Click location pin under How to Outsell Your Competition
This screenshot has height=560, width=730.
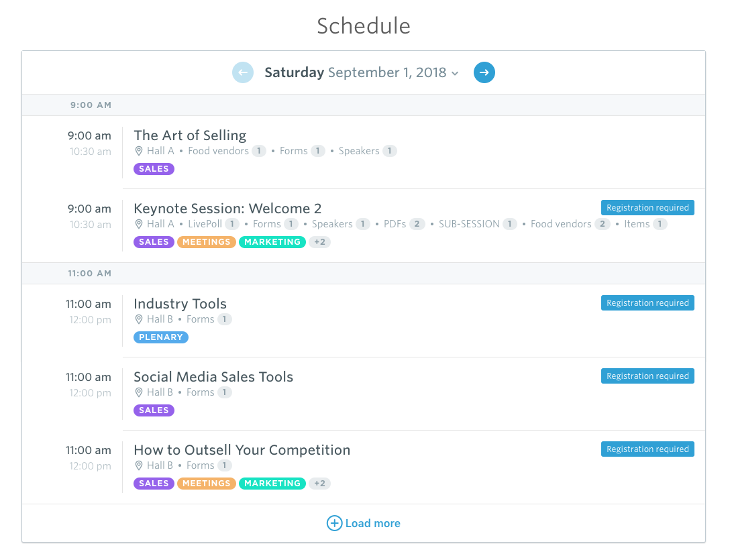tap(139, 465)
